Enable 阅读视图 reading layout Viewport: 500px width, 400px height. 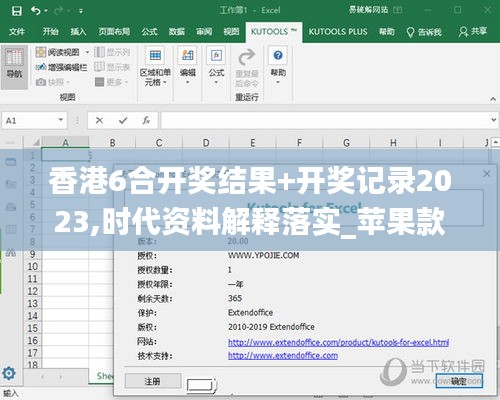(x=57, y=52)
